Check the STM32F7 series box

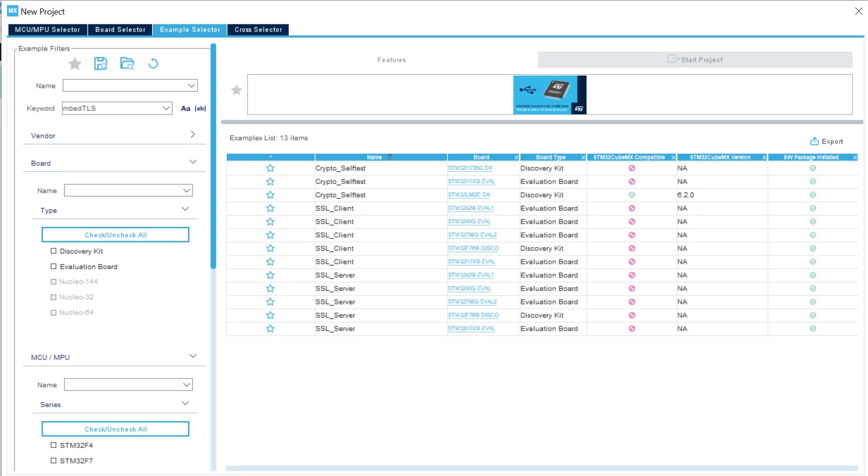(x=54, y=461)
